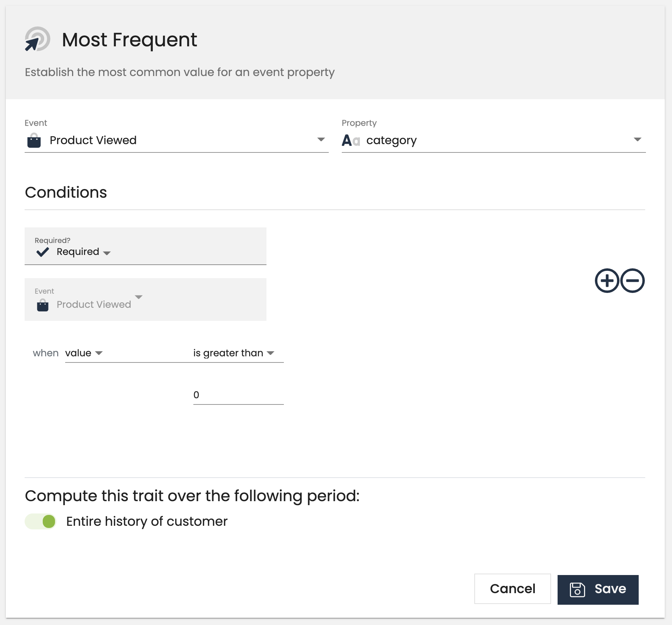
Task: Add a new condition with plus icon
Action: pyautogui.click(x=607, y=281)
